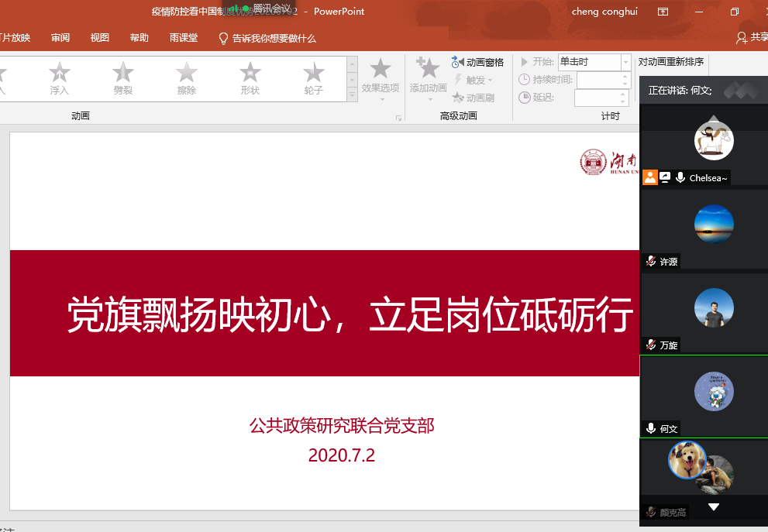
Task: Toggle 何文's microphone icon
Action: click(x=651, y=428)
